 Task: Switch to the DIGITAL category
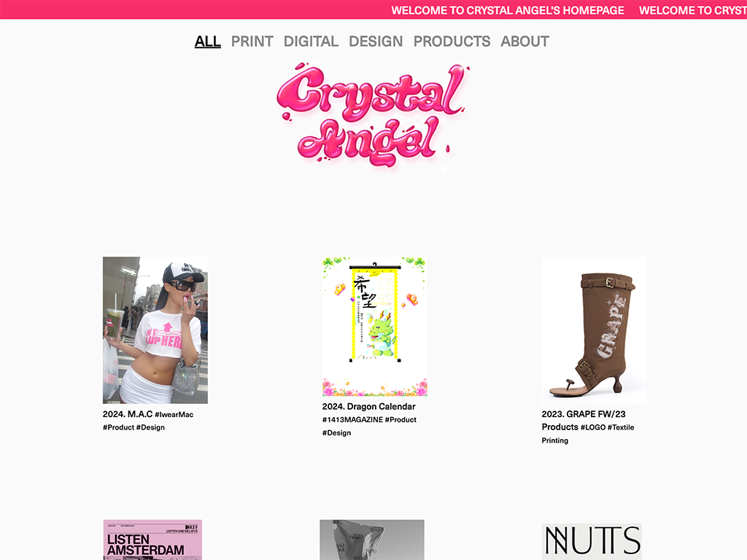click(x=311, y=42)
